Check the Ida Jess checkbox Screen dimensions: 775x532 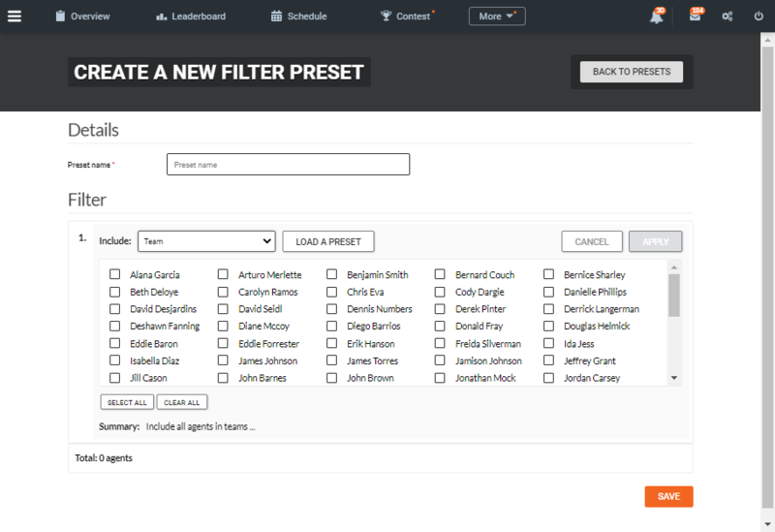pos(548,343)
